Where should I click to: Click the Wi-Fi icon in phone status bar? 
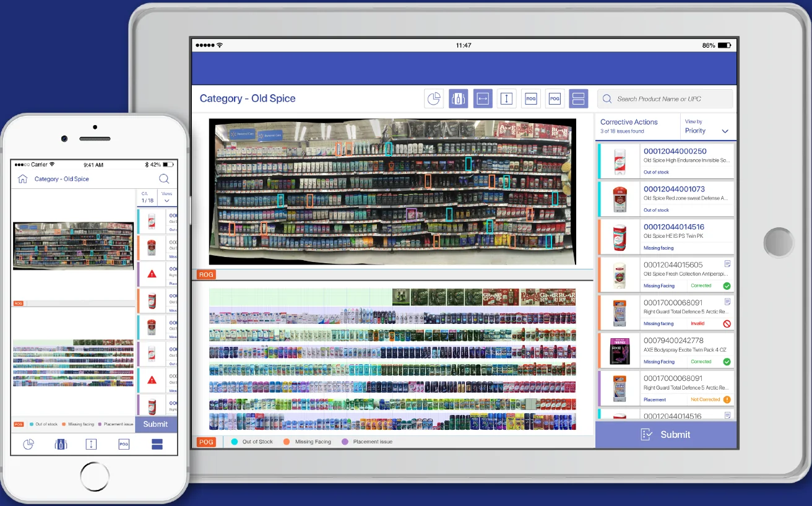click(x=52, y=165)
